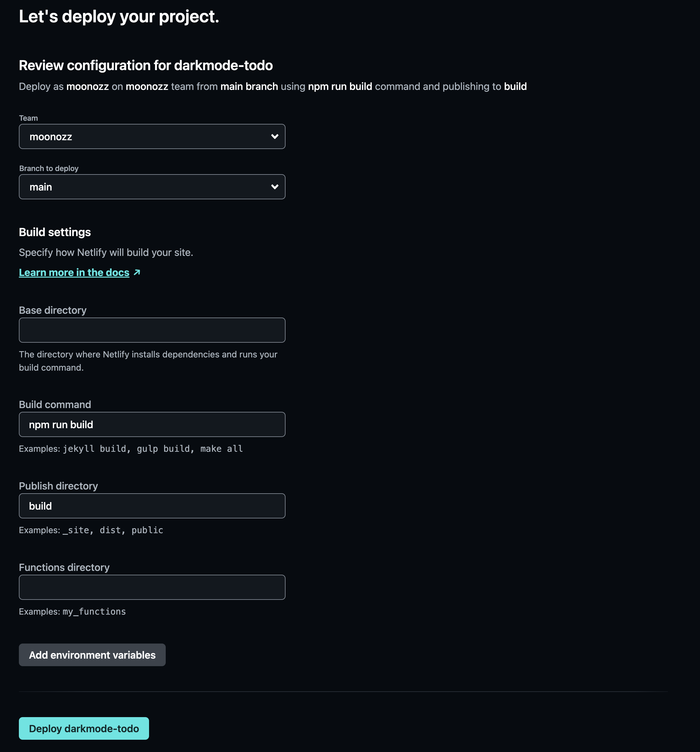Open the Branch to deploy dropdown showing main
Screen dimensions: 700x752
(152, 187)
